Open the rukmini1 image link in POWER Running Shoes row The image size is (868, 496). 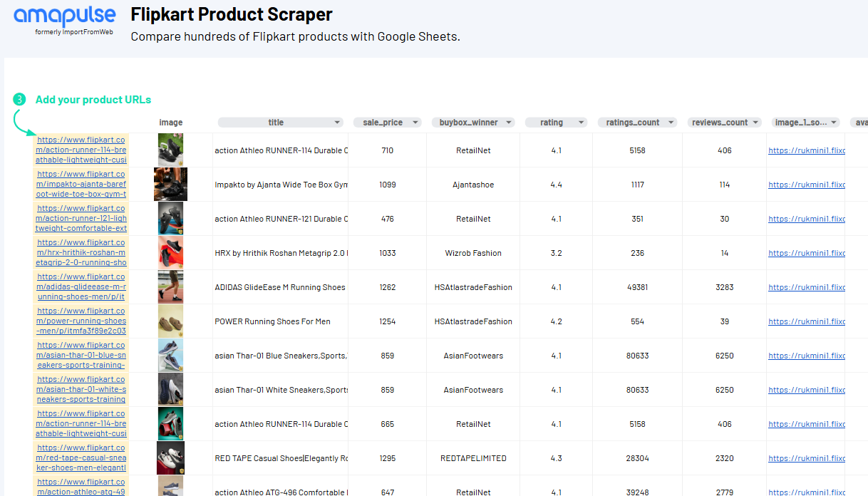click(807, 321)
